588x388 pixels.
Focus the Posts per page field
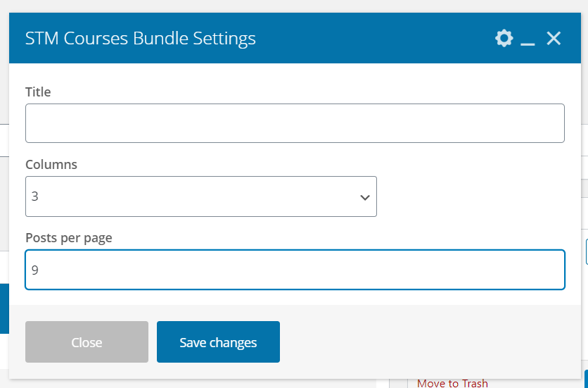point(295,270)
